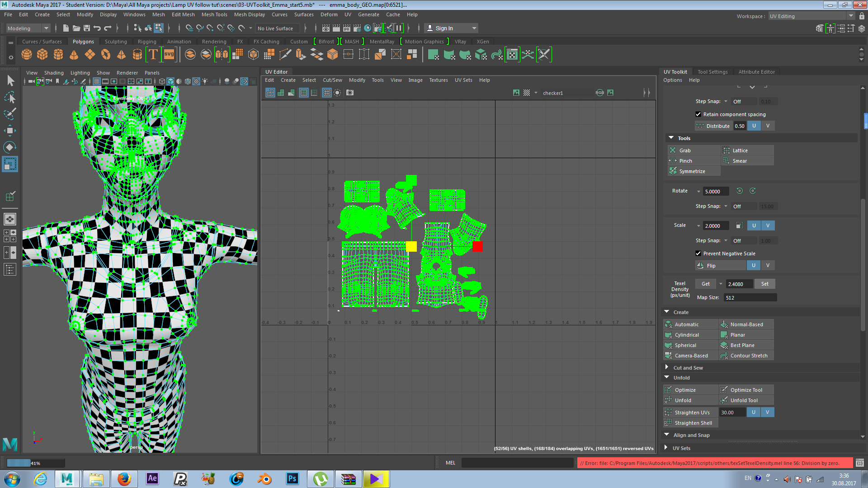This screenshot has width=868, height=488.
Task: Click the polygon sphere shelf icon
Action: (27, 55)
